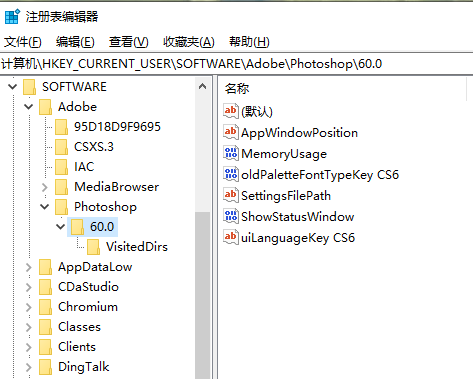Select the 95D18D9F9695 key label
The image size is (473, 379).
[117, 127]
